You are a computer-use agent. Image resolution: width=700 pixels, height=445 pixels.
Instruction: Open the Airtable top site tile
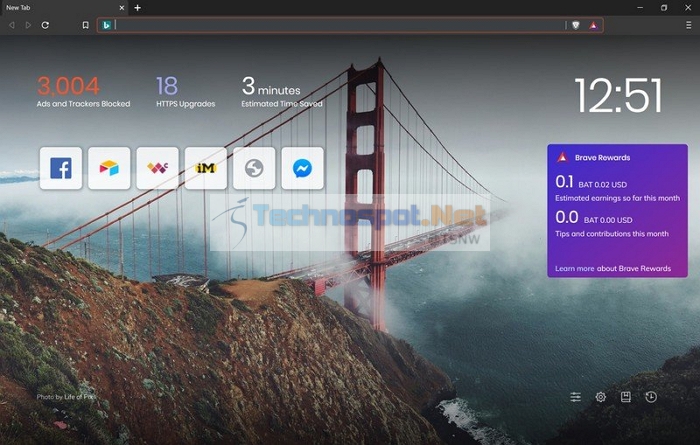109,168
